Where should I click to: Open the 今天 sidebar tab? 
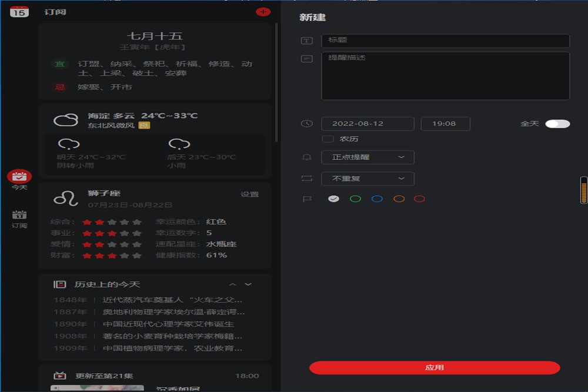coord(19,180)
